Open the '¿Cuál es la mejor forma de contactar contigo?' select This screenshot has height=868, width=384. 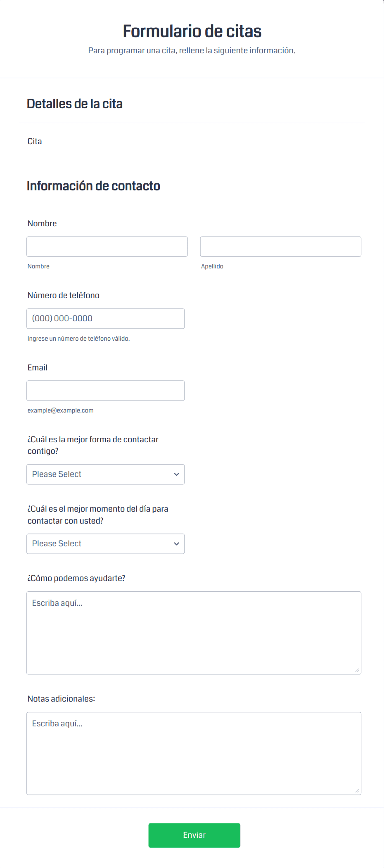point(105,474)
